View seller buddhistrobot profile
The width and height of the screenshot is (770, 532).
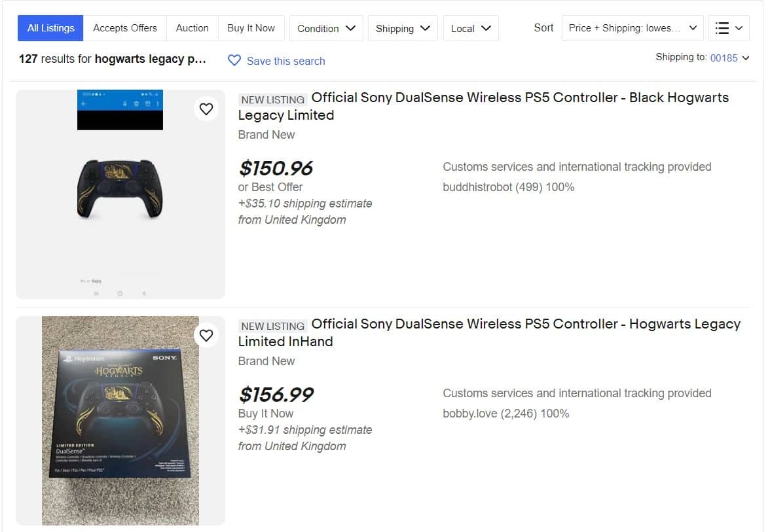point(477,187)
